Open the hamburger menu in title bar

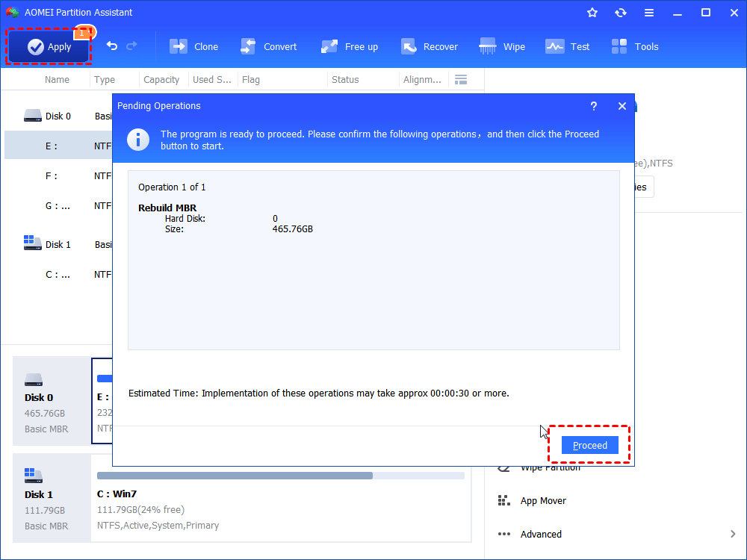pyautogui.click(x=649, y=13)
